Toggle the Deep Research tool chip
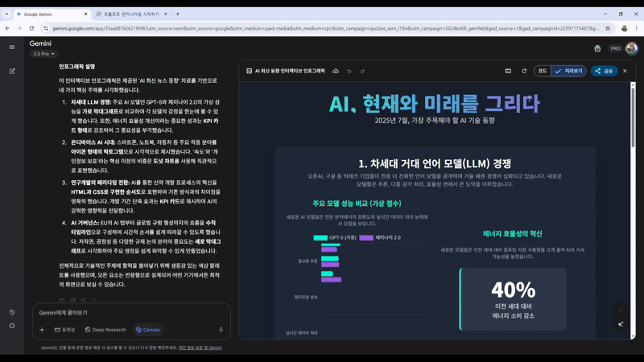 (x=105, y=330)
